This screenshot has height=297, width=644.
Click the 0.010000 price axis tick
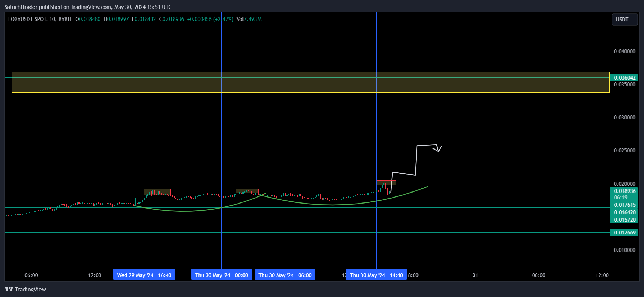(x=624, y=250)
